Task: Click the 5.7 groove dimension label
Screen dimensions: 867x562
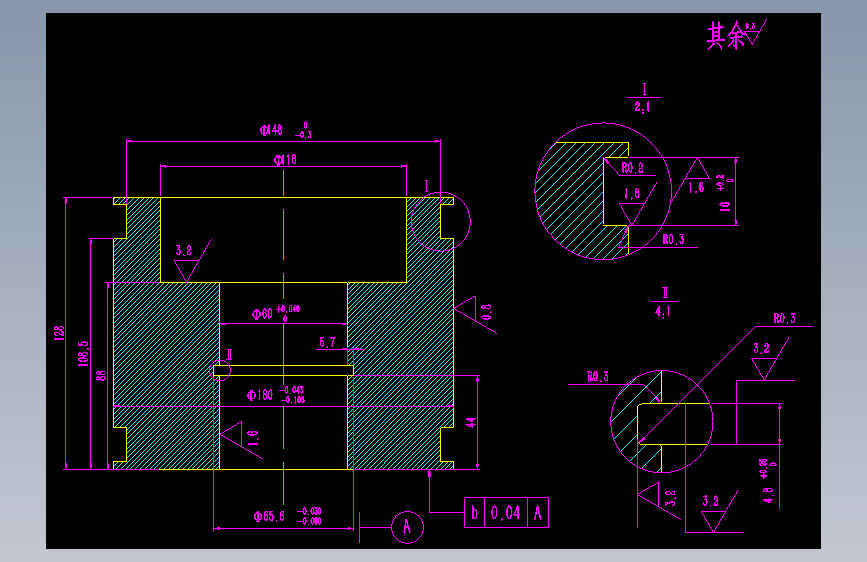Action: pos(327,342)
